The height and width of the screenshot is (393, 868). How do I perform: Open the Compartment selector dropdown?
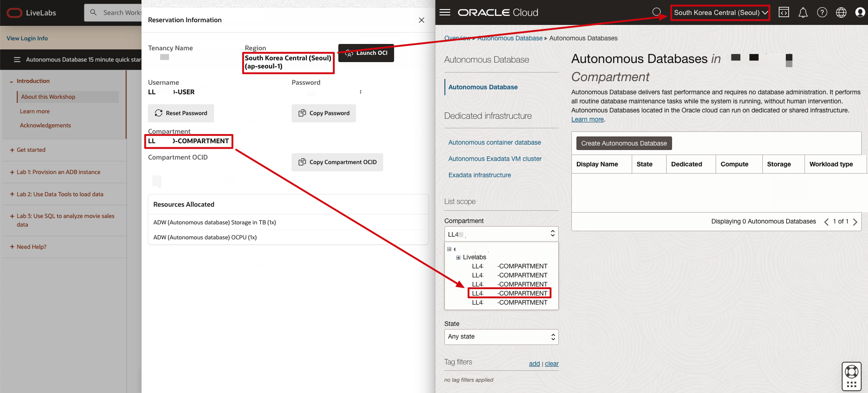[x=501, y=234]
